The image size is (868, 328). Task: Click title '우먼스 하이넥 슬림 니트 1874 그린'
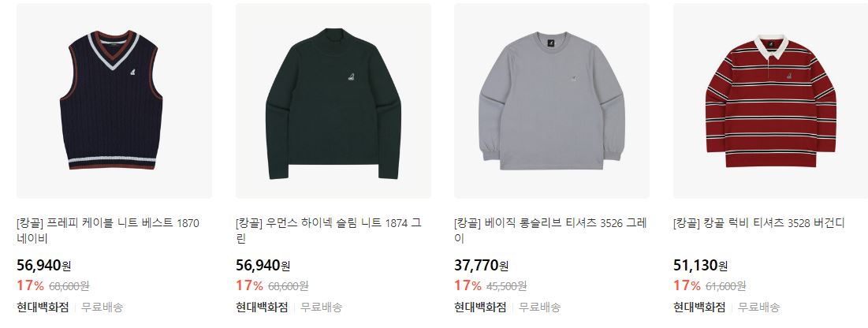pos(328,231)
